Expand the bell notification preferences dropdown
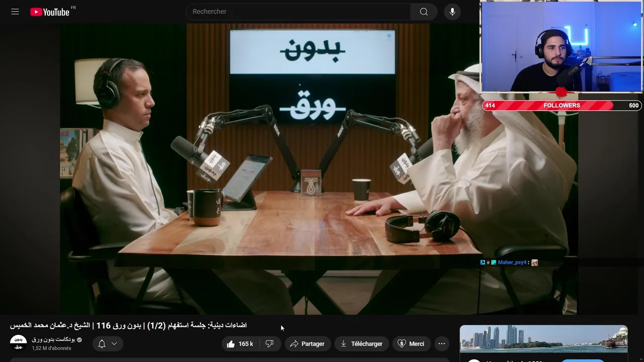 tap(108, 344)
